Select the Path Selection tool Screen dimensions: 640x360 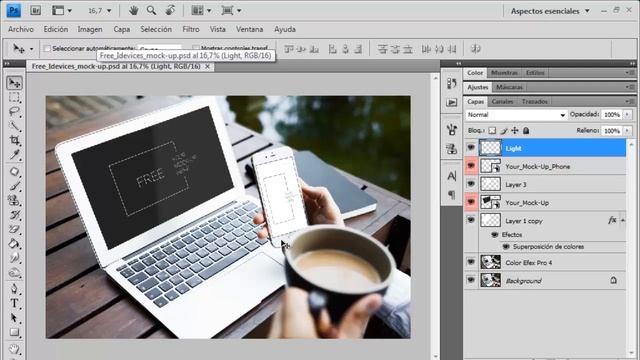(x=14, y=318)
